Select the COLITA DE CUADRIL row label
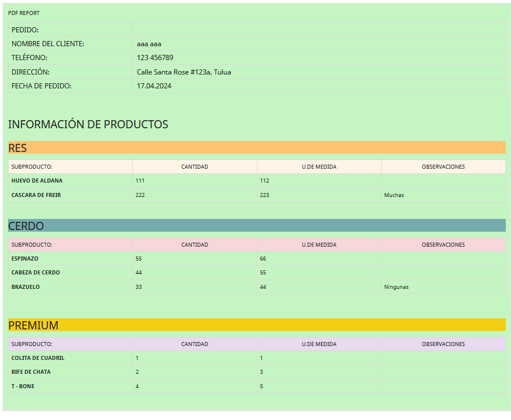Screen dimensions: 511x420 pyautogui.click(x=38, y=358)
